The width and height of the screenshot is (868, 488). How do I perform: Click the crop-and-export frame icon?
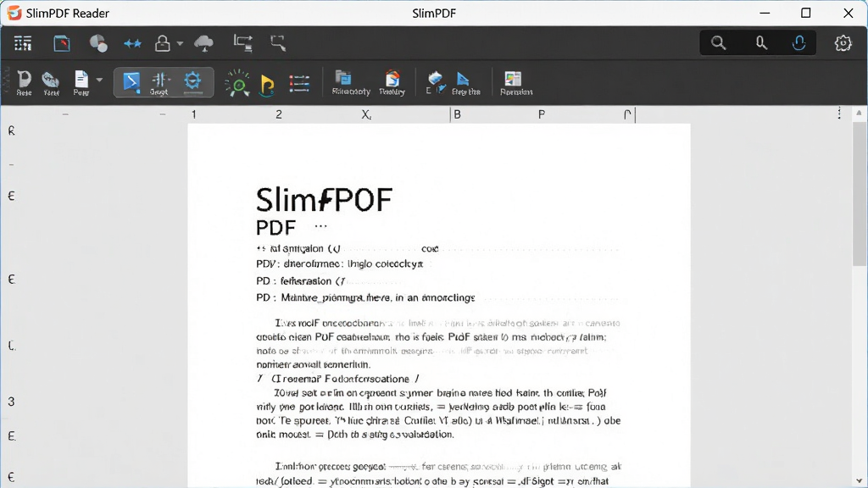coord(243,43)
